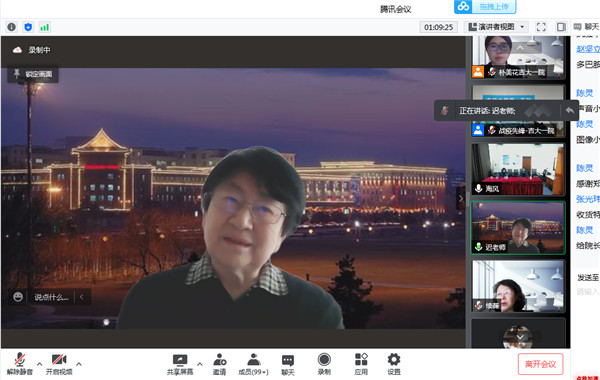600x380 pixels.
Task: Click the 'say something' input box
Action: pos(51,297)
